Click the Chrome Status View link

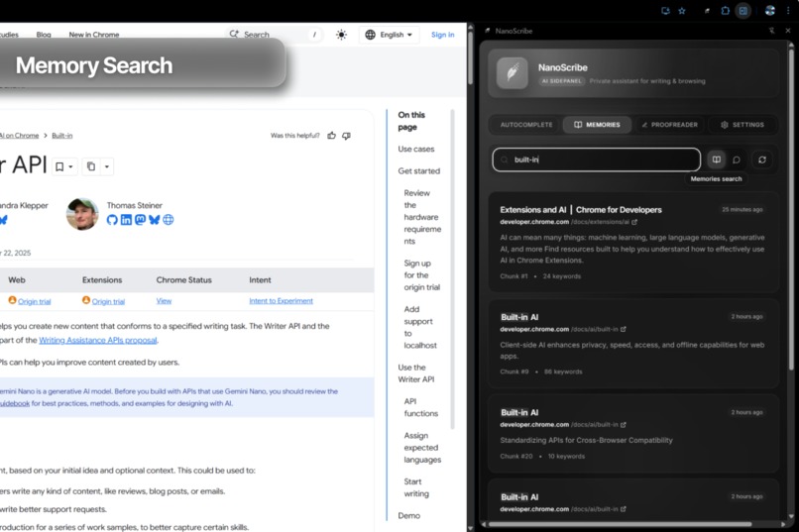(164, 301)
